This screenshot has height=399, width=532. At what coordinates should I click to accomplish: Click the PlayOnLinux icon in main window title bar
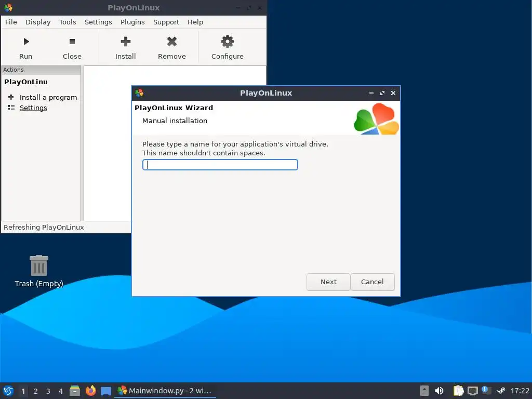8,7
